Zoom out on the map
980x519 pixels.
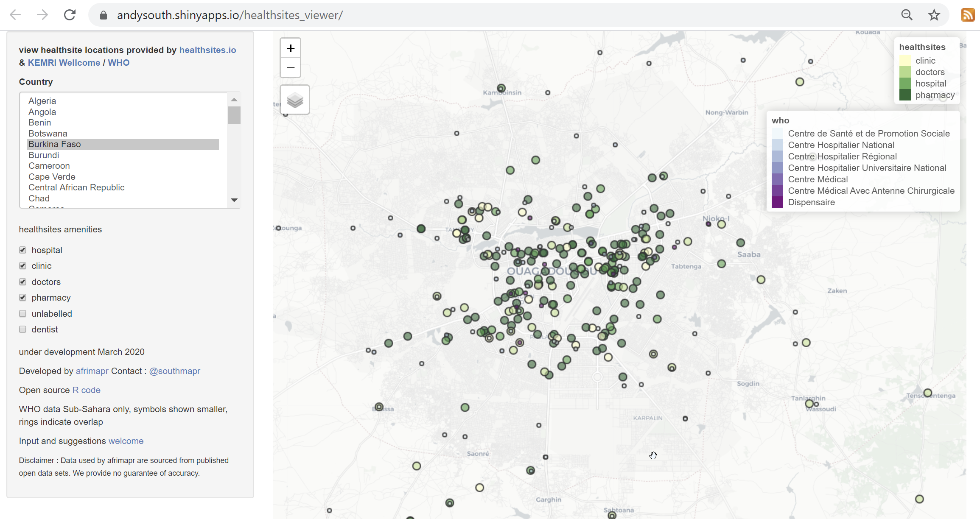(290, 68)
